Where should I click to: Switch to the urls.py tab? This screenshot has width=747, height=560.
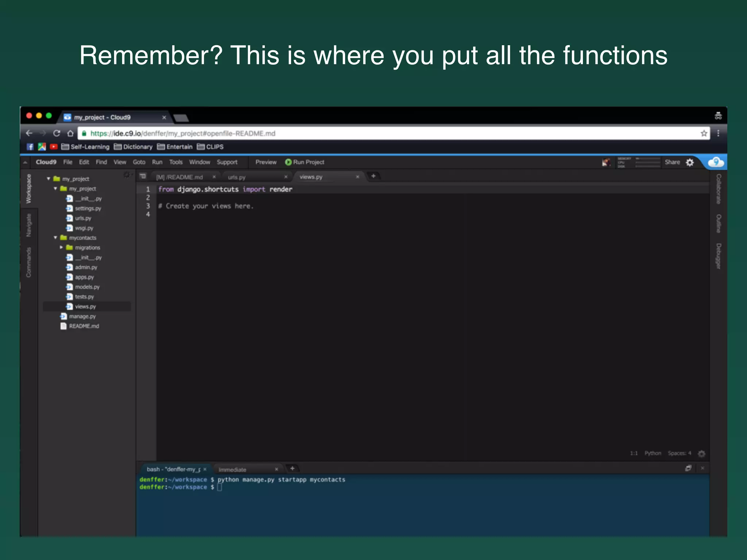point(237,177)
